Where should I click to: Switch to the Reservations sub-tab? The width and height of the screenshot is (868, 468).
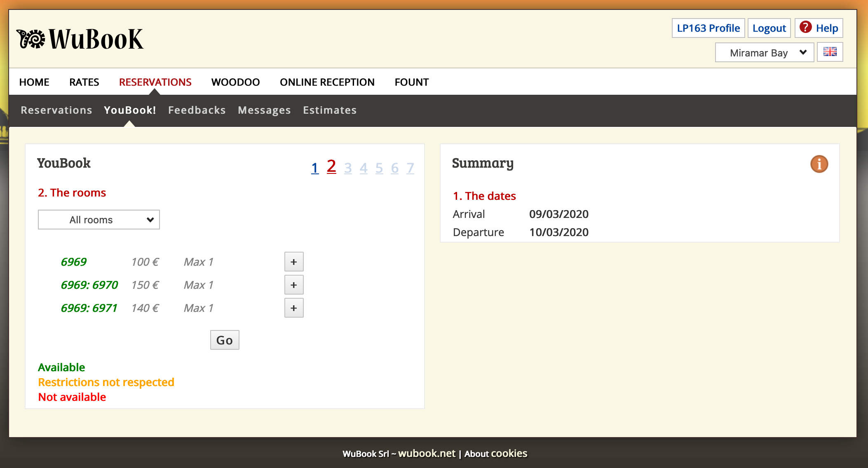[56, 110]
